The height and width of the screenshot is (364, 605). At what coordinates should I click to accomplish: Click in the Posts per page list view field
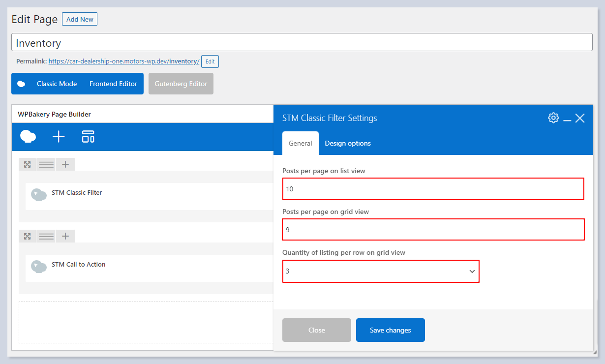click(433, 189)
